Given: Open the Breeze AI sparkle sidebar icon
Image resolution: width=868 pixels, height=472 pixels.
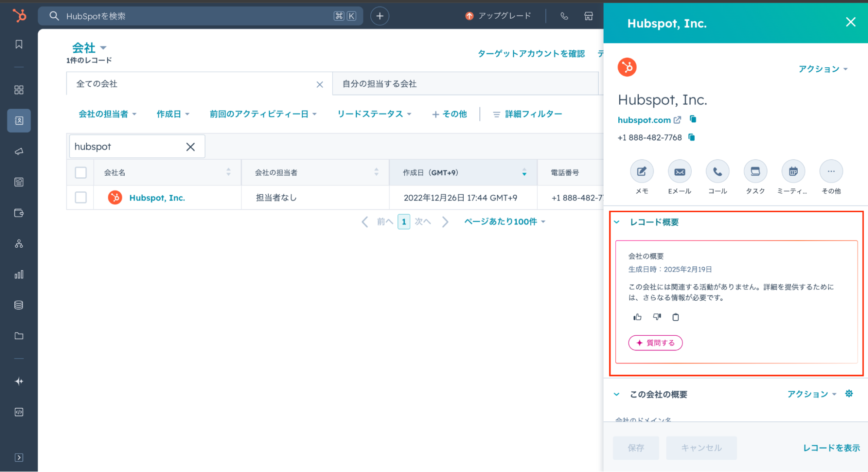Looking at the screenshot, I should [x=19, y=381].
